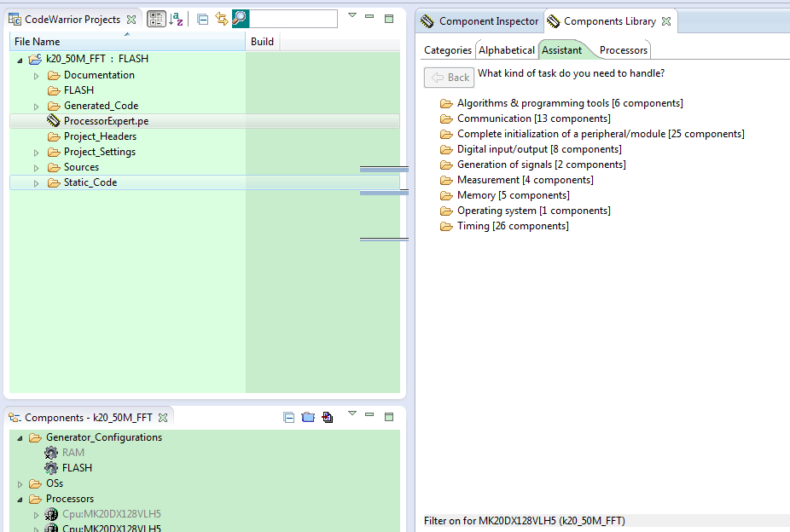
Task: Expand the OSs folder
Action: pos(20,485)
